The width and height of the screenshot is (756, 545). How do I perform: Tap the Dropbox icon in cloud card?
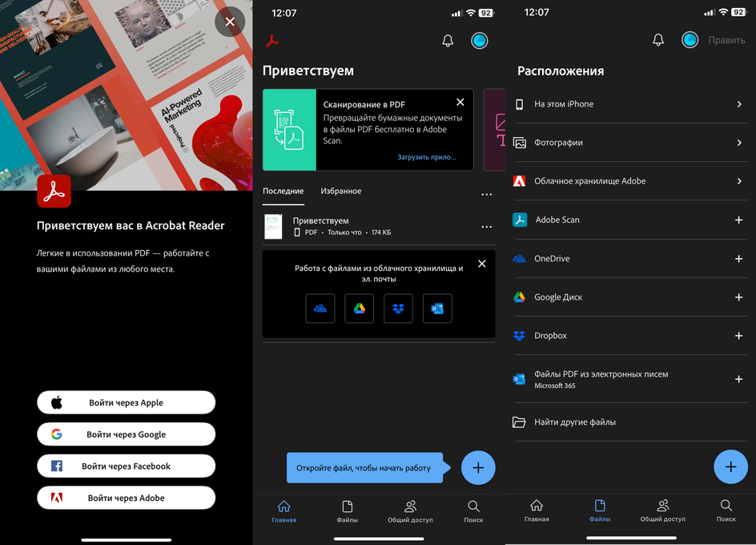tap(398, 309)
